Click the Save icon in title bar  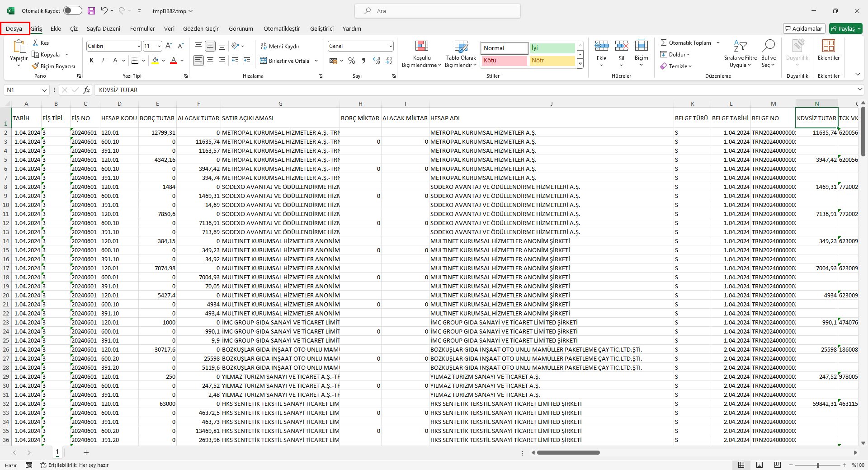(91, 11)
